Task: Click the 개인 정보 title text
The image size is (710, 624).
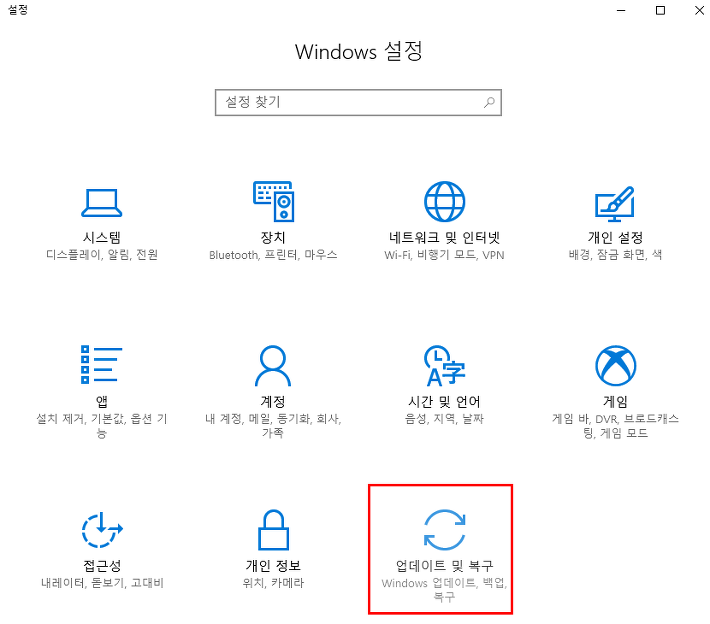Action: click(x=273, y=565)
